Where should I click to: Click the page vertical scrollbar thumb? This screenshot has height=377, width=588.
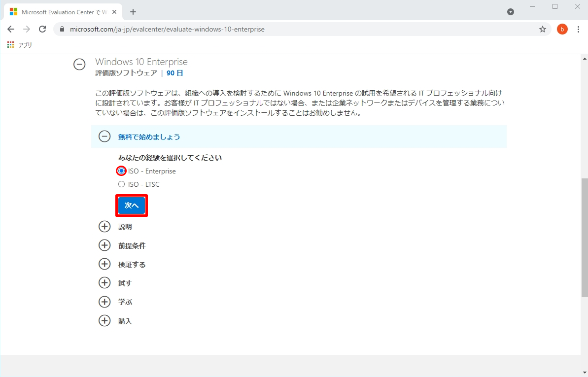pyautogui.click(x=584, y=238)
